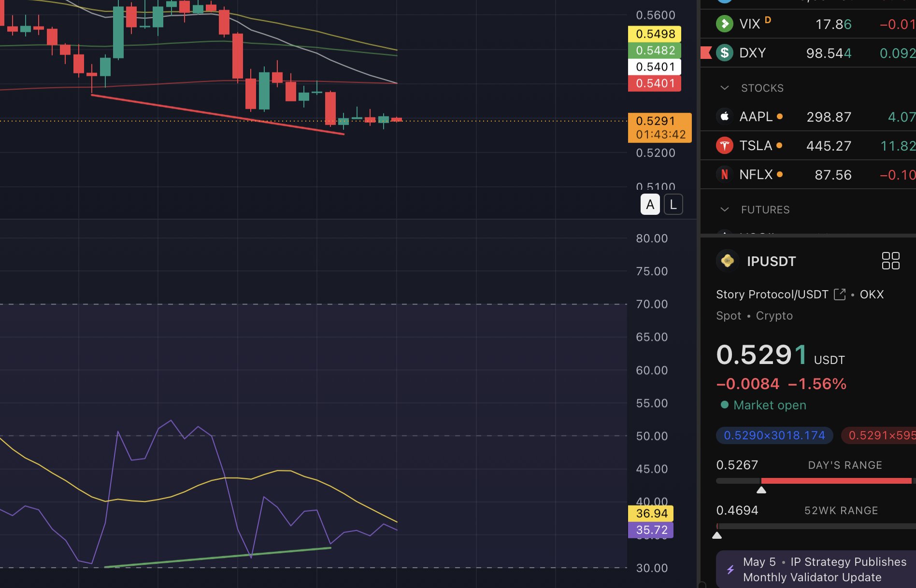Open Story Protocol/USDT external link icon
The height and width of the screenshot is (588, 916).
pyautogui.click(x=840, y=294)
